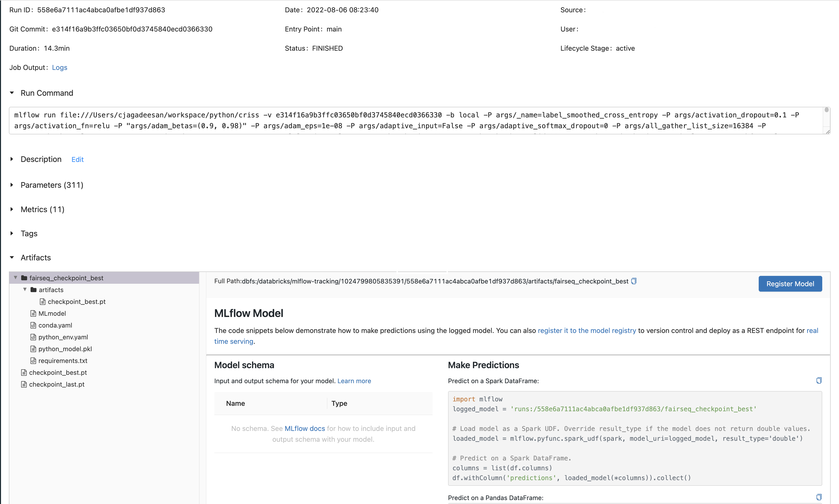The width and height of the screenshot is (839, 504).
Task: Open the job output Logs link
Action: 60,68
